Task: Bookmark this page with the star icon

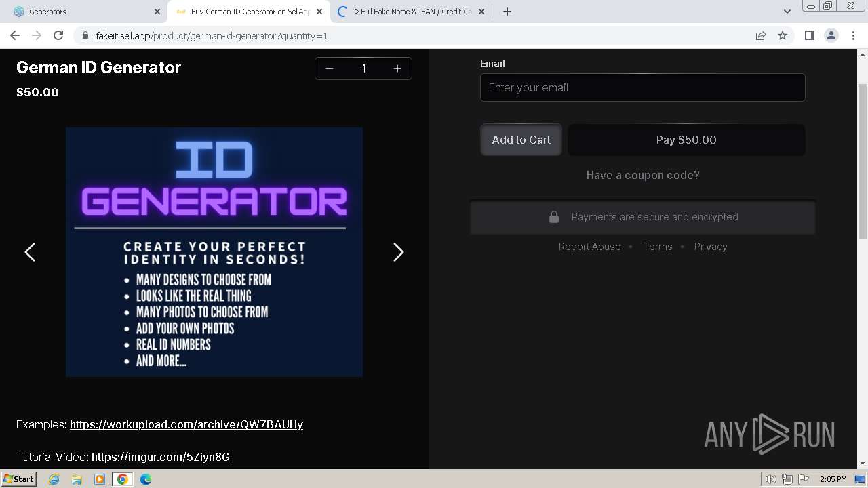Action: [x=783, y=35]
